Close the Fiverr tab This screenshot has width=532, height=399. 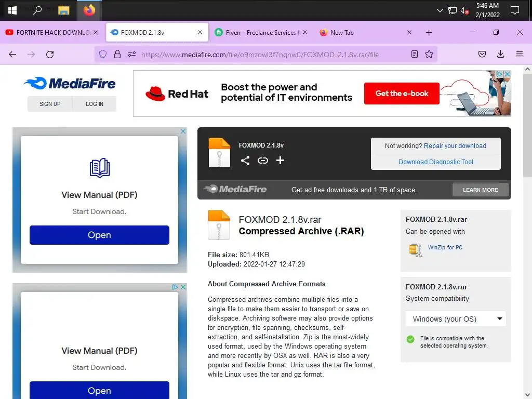304,32
